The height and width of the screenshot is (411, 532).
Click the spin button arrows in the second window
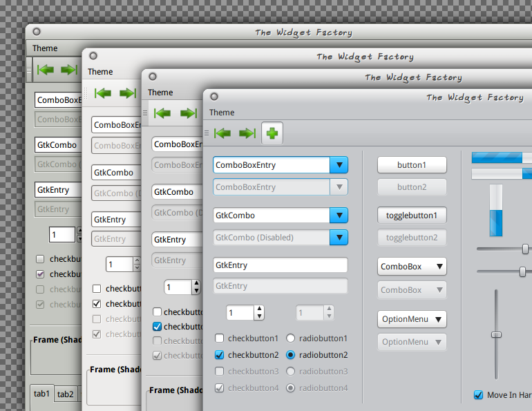point(137,264)
